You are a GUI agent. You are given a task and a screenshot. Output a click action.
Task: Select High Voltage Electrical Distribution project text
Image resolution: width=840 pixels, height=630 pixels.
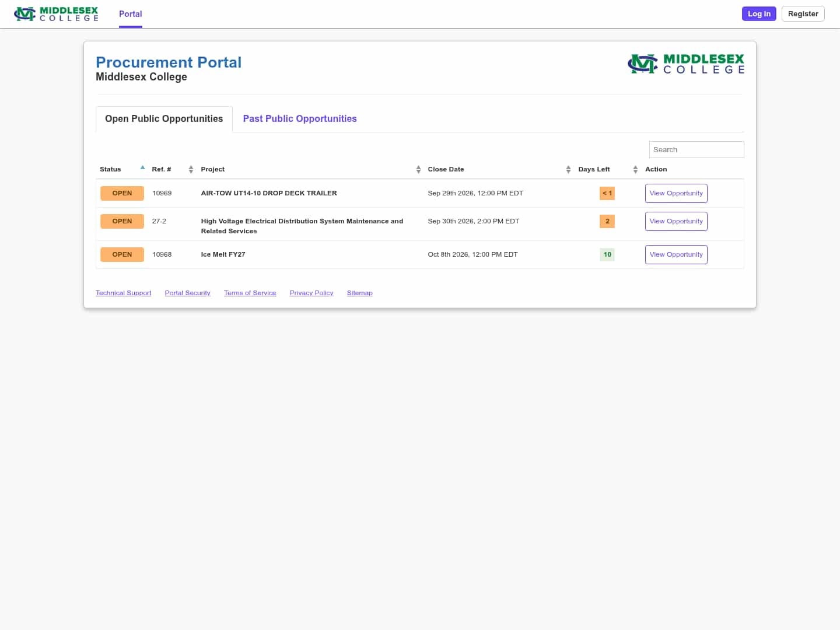click(x=302, y=226)
